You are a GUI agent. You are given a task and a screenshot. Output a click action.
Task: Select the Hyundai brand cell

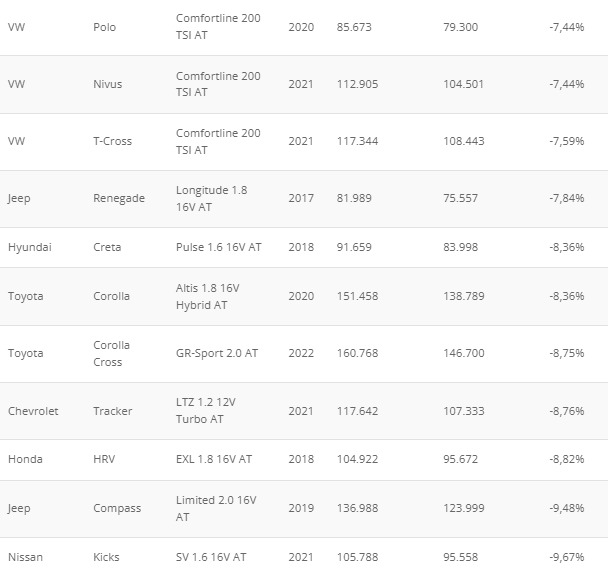(29, 247)
